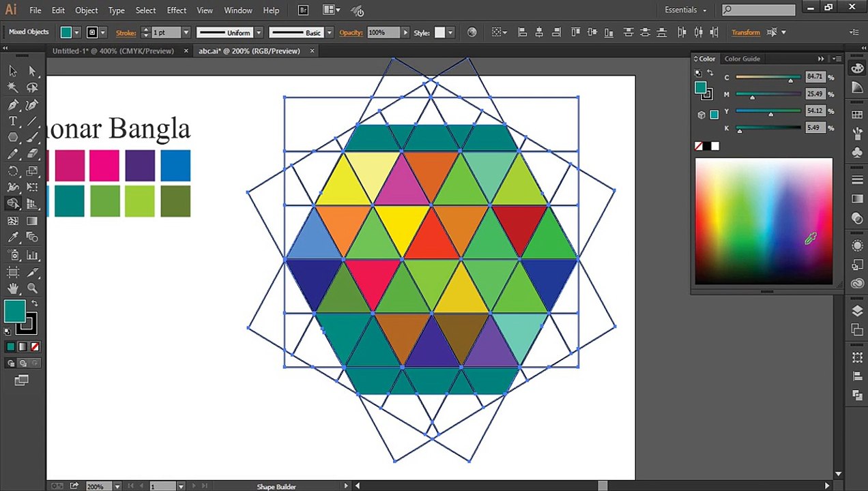Enable Draw Normal mode
868x491 pixels.
tap(10, 363)
